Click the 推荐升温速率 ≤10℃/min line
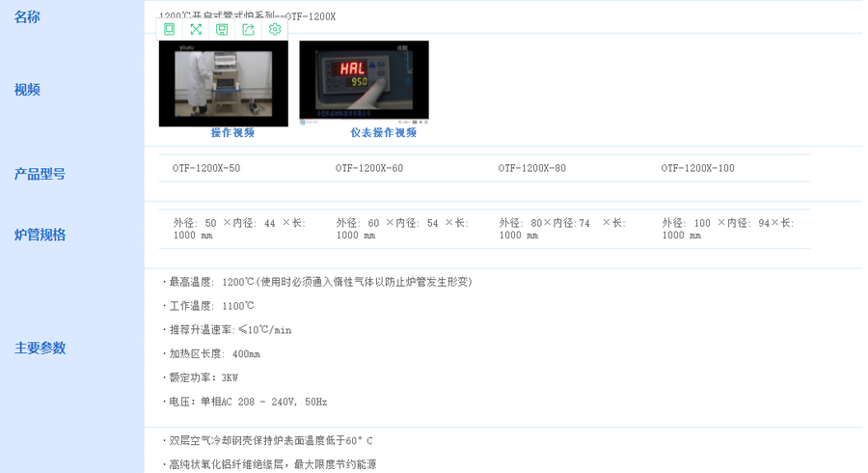The image size is (868, 473). click(227, 330)
